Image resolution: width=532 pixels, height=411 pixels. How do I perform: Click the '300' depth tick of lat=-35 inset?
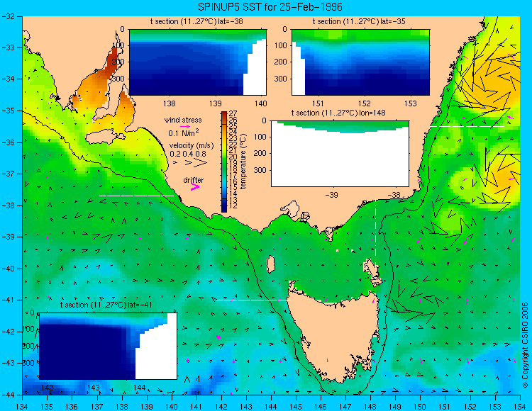click(x=282, y=79)
